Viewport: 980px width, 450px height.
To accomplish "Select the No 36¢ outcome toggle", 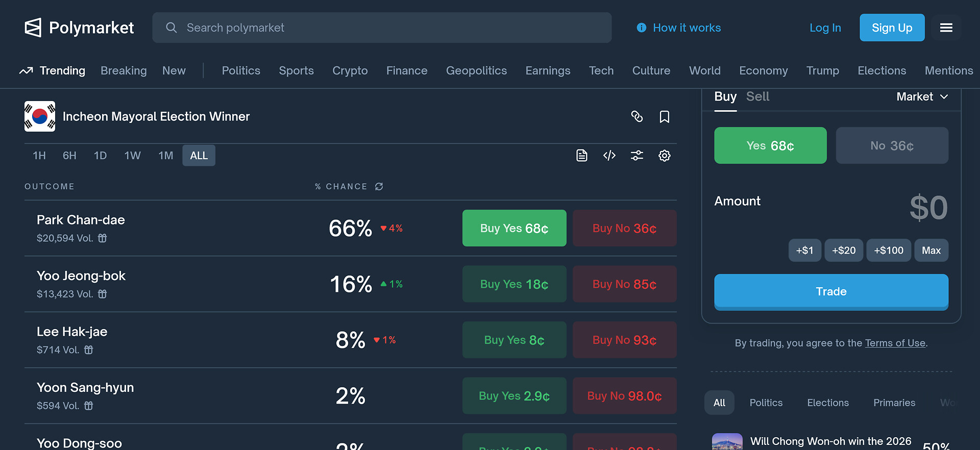I will 892,145.
